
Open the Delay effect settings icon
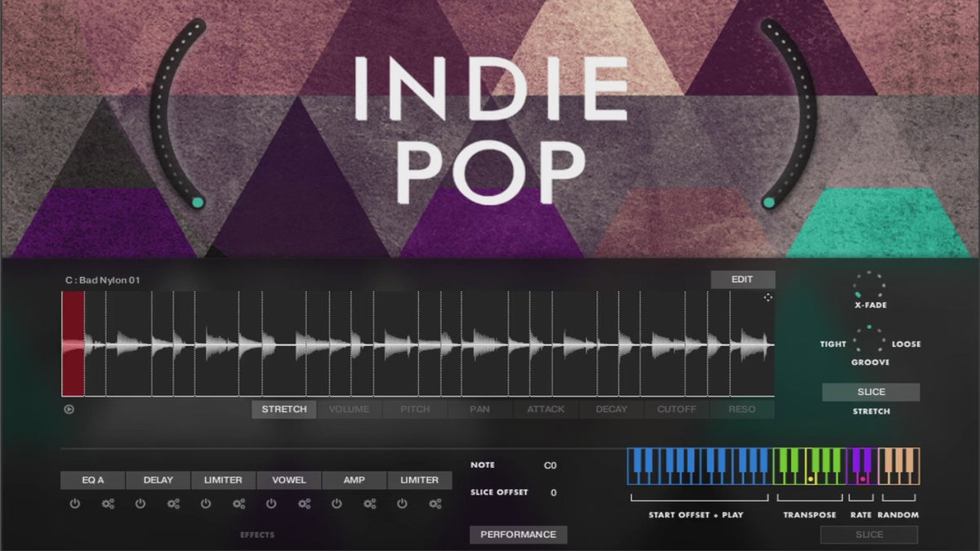(x=173, y=504)
